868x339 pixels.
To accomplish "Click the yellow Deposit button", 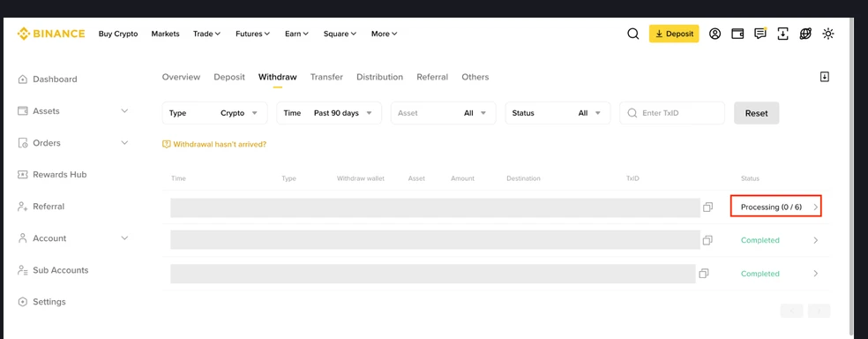I will pos(674,34).
